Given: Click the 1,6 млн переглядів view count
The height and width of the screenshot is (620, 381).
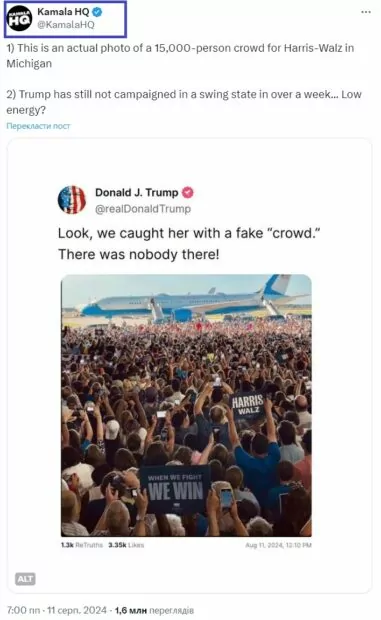Looking at the screenshot, I should tap(154, 610).
